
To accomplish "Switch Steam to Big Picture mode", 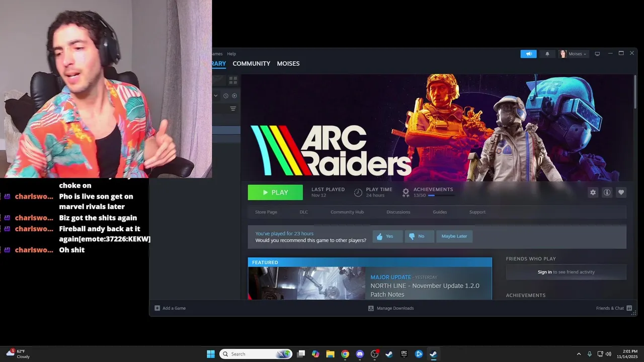I will click(x=597, y=54).
